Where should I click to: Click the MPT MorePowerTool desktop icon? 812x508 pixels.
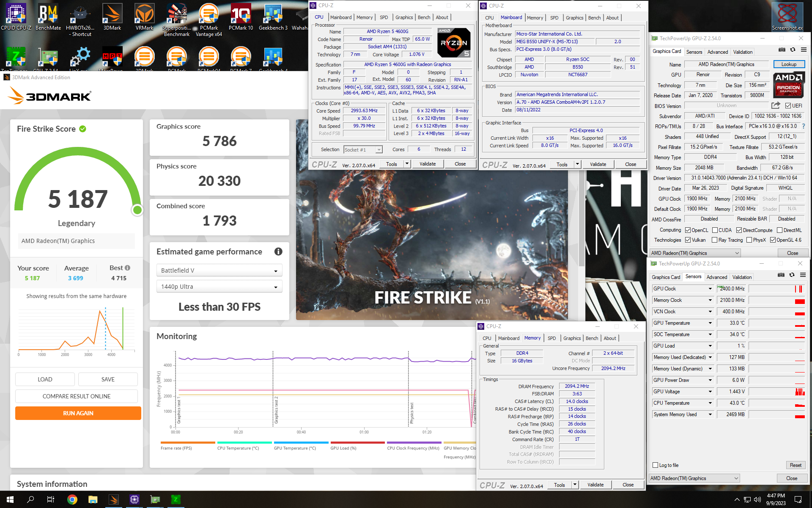point(112,58)
